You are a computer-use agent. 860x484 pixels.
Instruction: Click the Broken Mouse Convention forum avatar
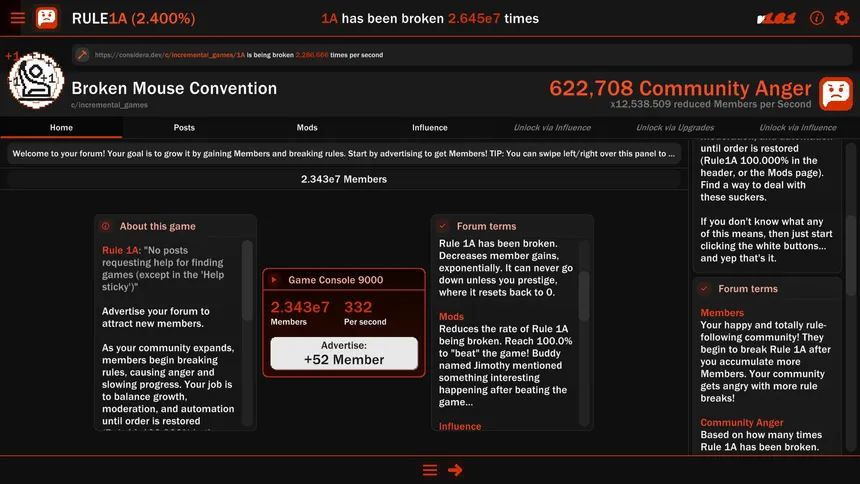click(36, 81)
